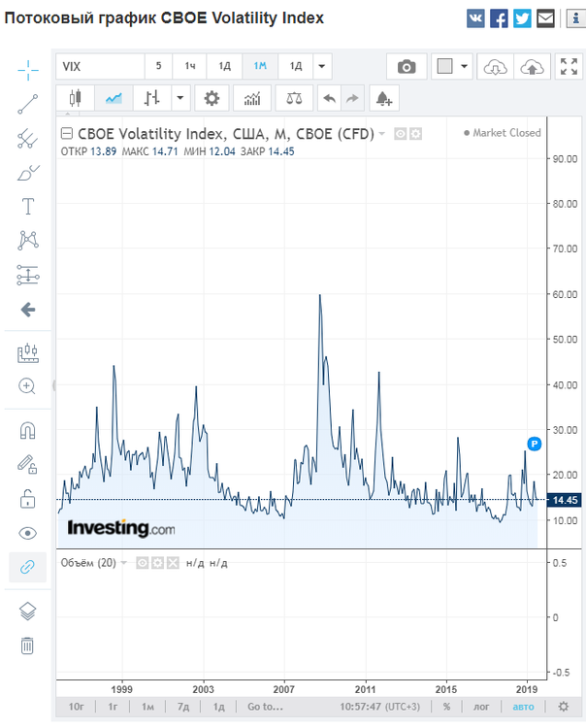
Task: Open chart properties gear
Action: [x=212, y=98]
